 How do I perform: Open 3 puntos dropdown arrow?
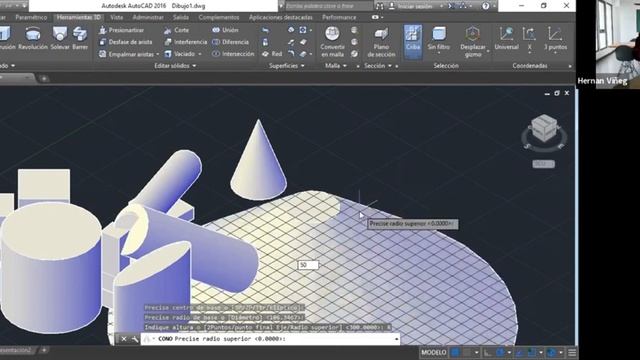(x=555, y=53)
